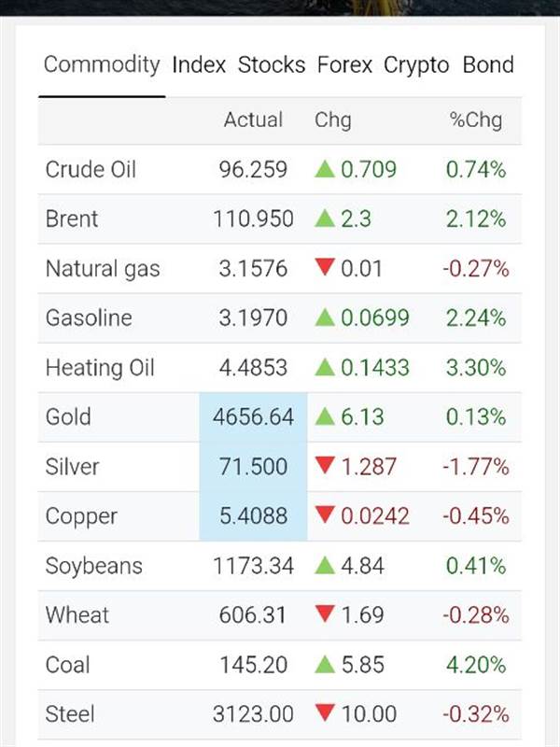Click the red down arrow for Steel

point(325,714)
